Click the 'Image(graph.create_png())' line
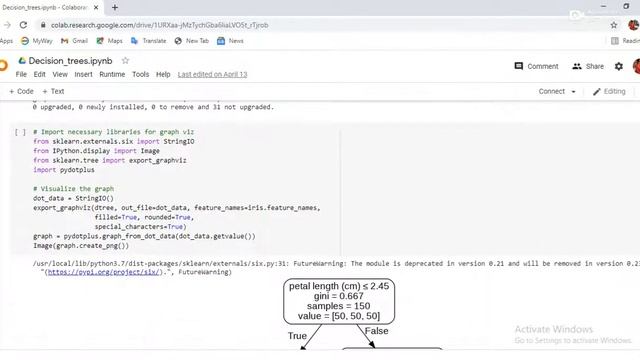640x360 pixels. 81,246
